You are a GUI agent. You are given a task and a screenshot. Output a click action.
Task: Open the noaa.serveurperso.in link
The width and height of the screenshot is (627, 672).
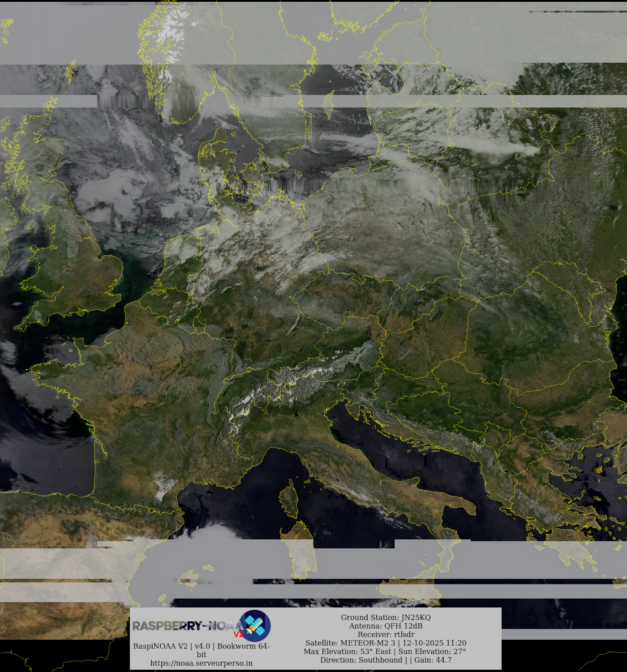coord(201,663)
